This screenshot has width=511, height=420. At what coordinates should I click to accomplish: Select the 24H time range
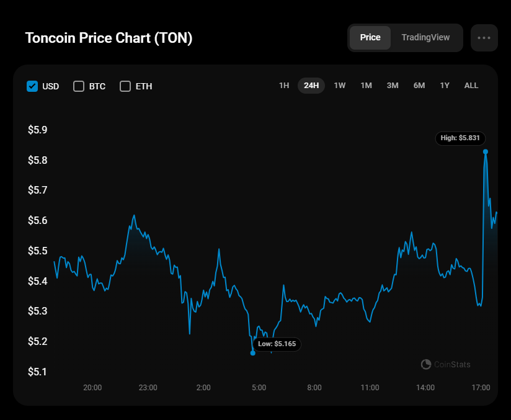[x=311, y=86]
